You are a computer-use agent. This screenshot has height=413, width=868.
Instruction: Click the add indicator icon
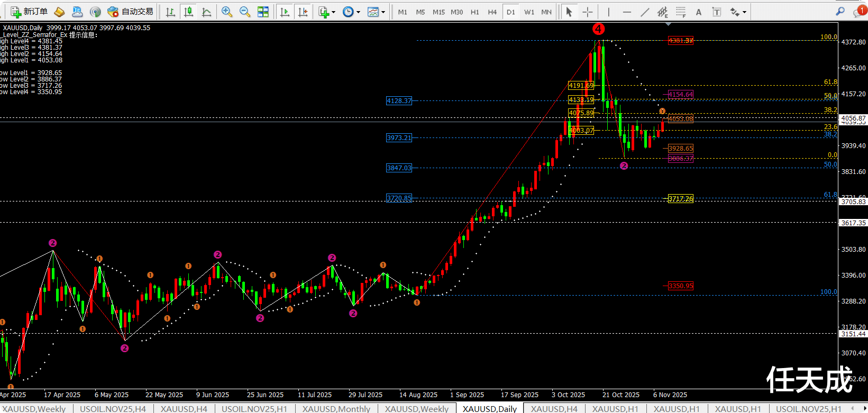[324, 11]
